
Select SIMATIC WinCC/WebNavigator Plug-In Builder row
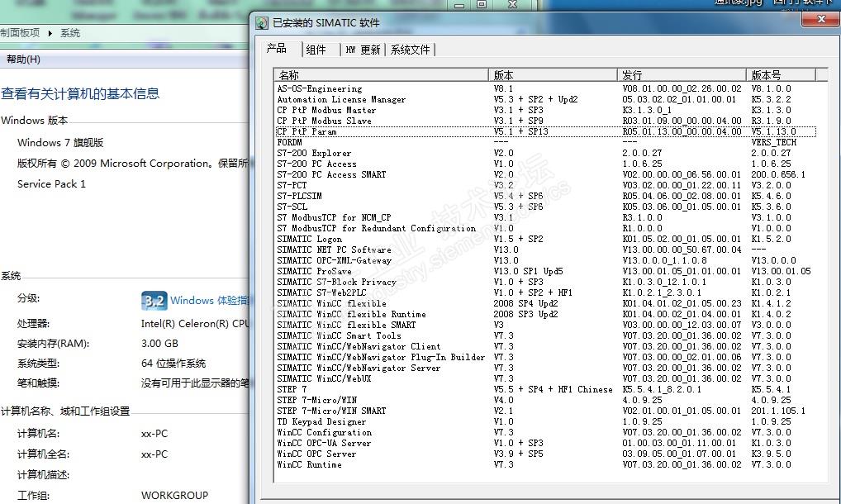click(545, 357)
